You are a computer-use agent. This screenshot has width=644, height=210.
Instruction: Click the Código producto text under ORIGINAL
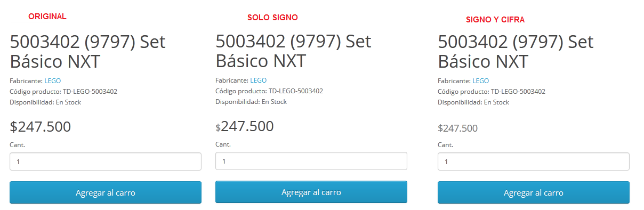pyautogui.click(x=63, y=92)
